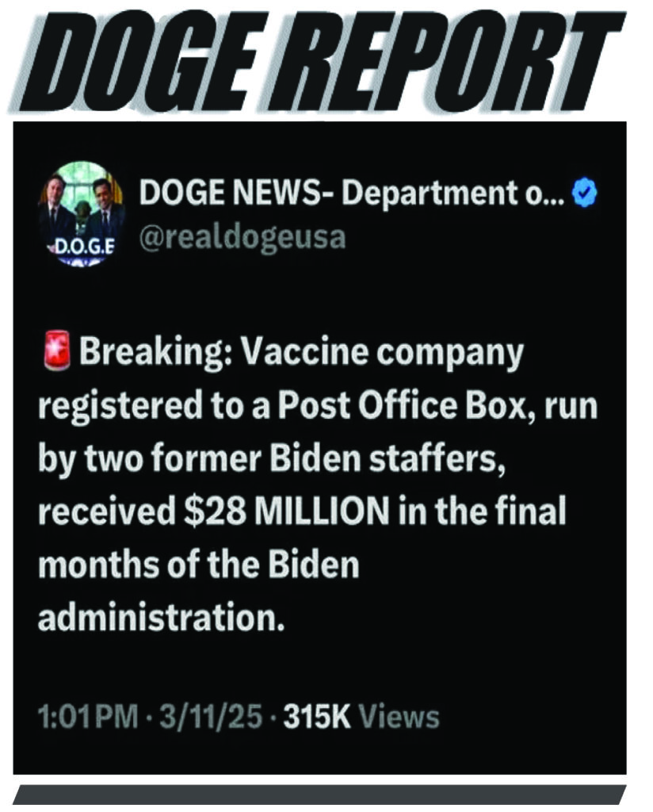Click the word 'Views' label
This screenshot has width=653, height=812.
pos(399,717)
